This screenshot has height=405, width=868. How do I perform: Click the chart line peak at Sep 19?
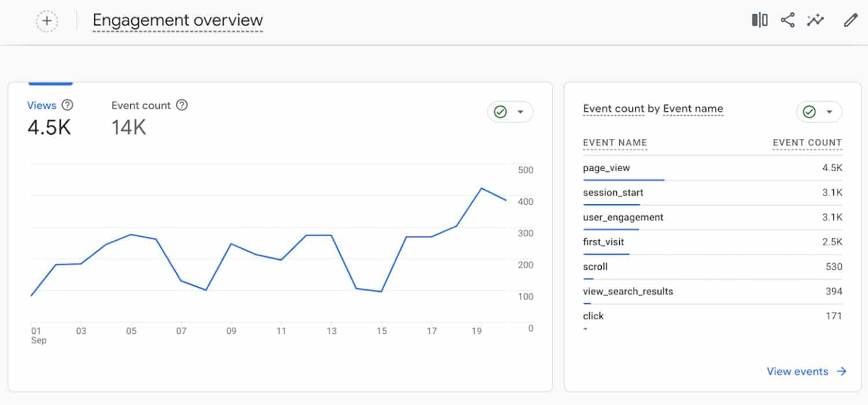(481, 188)
